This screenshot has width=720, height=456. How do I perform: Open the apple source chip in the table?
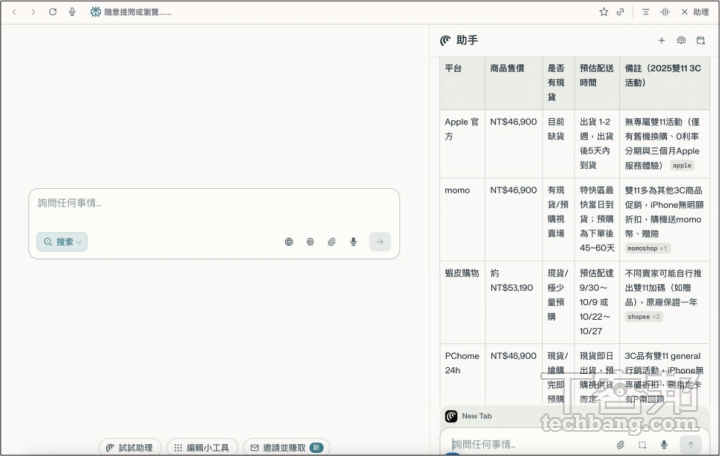coord(682,165)
